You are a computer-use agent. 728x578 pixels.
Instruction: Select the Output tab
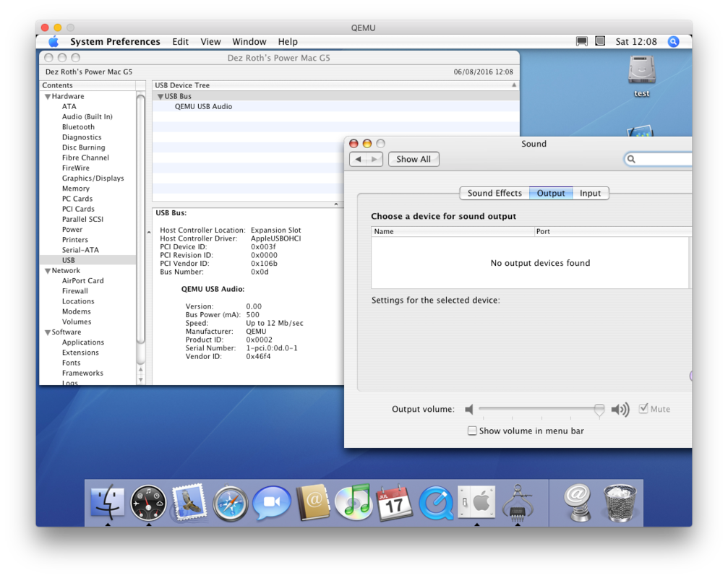551,193
